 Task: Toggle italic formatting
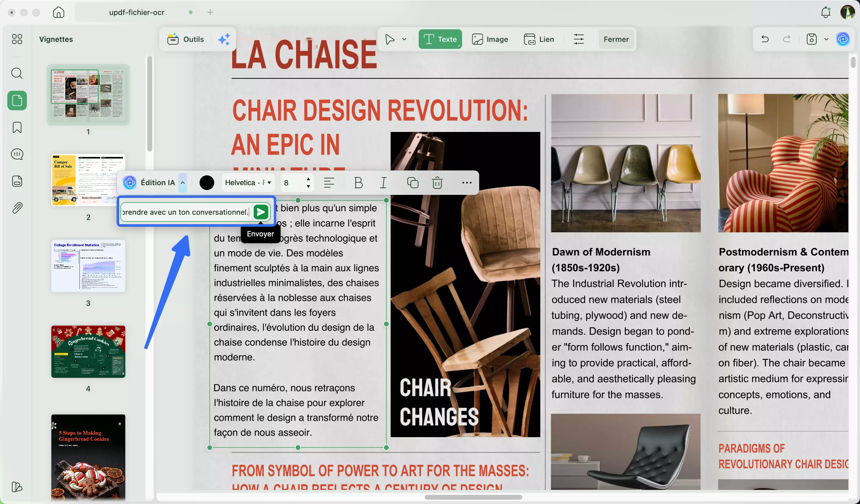pos(383,183)
